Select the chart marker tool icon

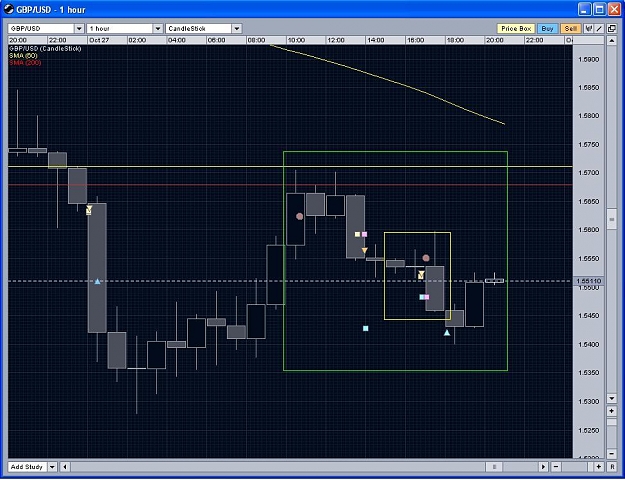pos(588,29)
